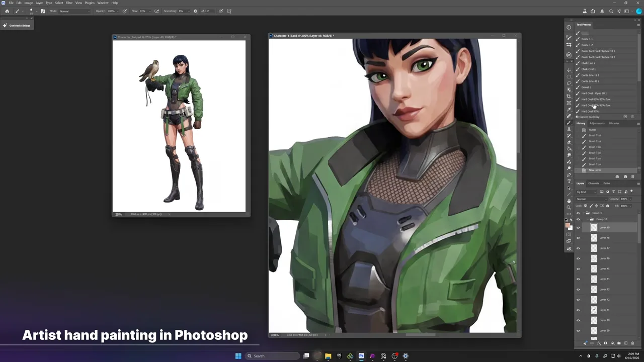Screen dimensions: 644x362
Task: Toggle Current Tool Only checkbox
Action: 577,117
